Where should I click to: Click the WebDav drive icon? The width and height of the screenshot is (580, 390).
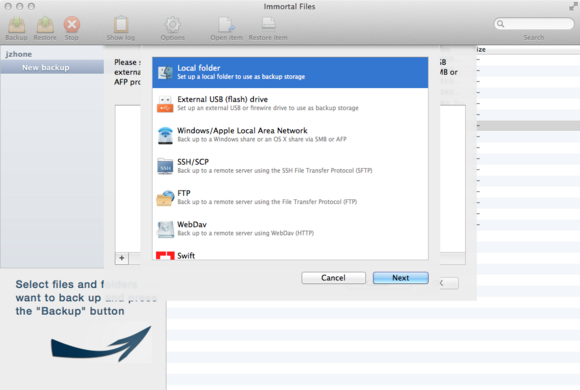(x=165, y=229)
